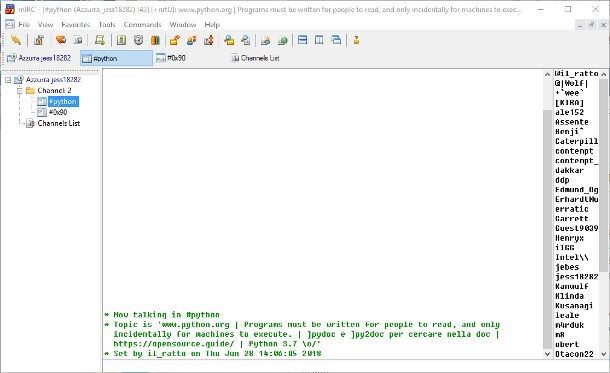Open the Colors toolbar icon
The height and width of the screenshot is (373, 610).
pyautogui.click(x=155, y=40)
